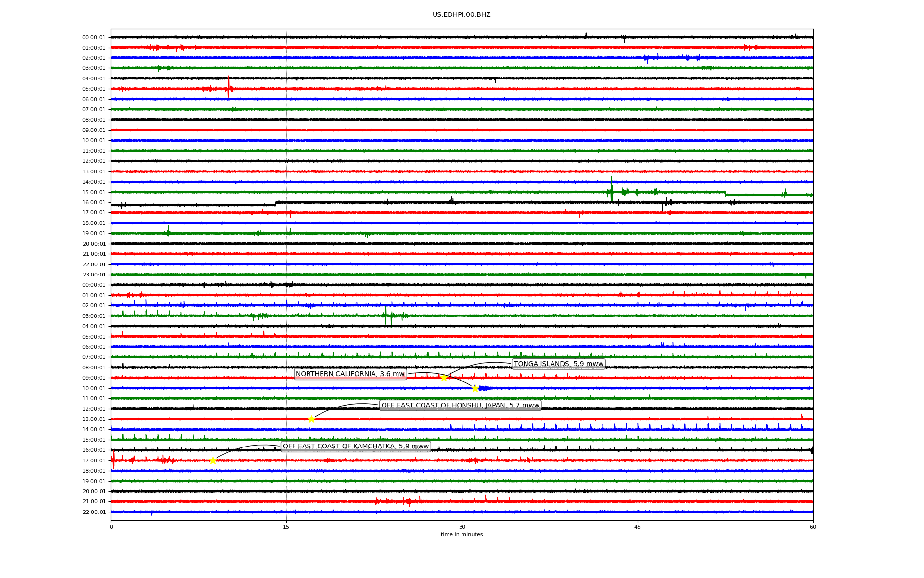924x578 pixels.
Task: Click the first 00:00:01 row label at top
Action: point(94,38)
